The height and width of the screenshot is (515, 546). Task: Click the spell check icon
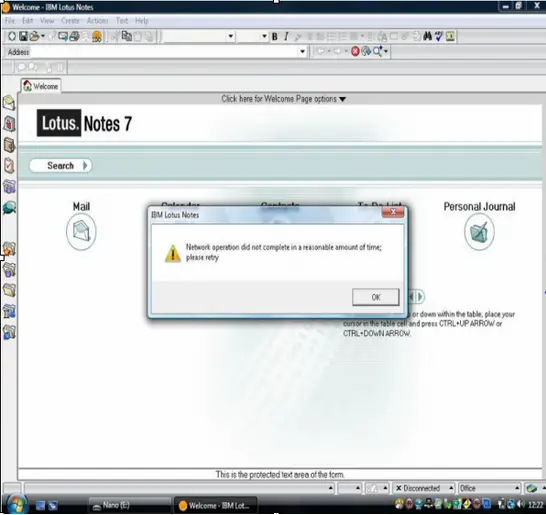coord(438,36)
